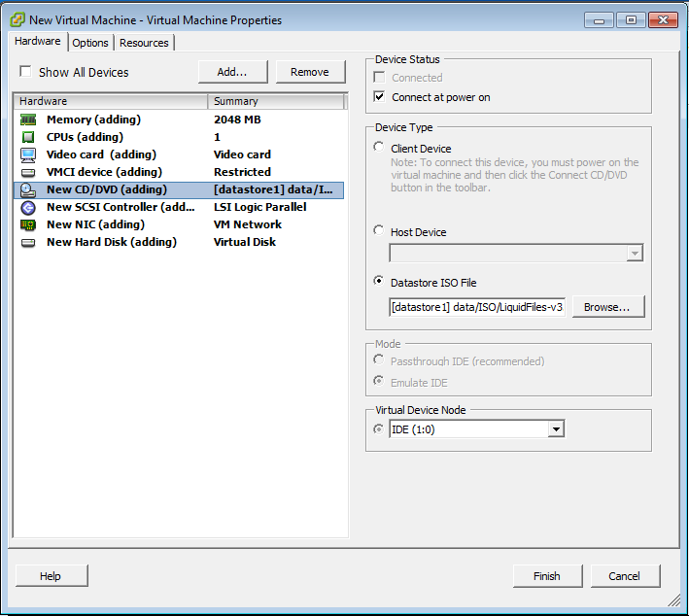Click the Remove button
The image size is (689, 616).
310,72
